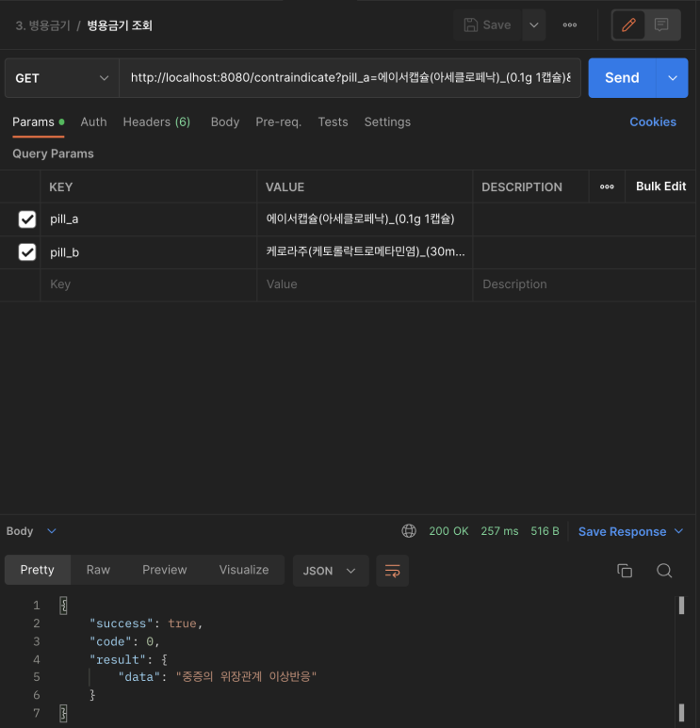Open the Settings tab

click(387, 122)
